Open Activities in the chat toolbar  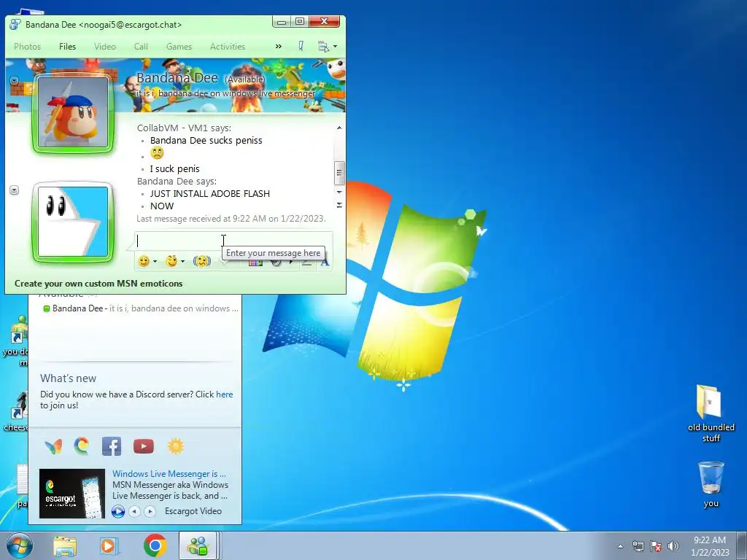point(228,46)
